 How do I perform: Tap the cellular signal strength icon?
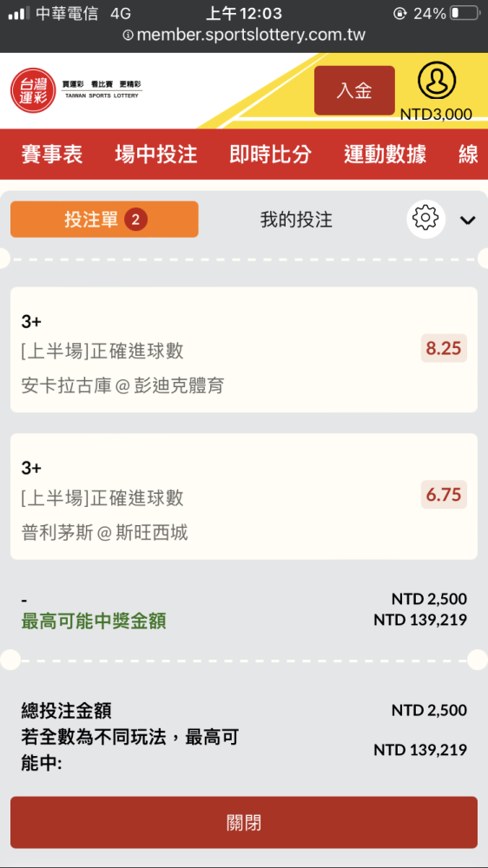19,13
